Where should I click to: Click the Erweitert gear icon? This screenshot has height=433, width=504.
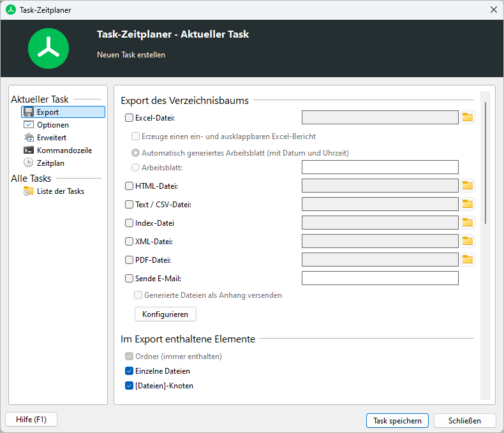[x=29, y=138]
